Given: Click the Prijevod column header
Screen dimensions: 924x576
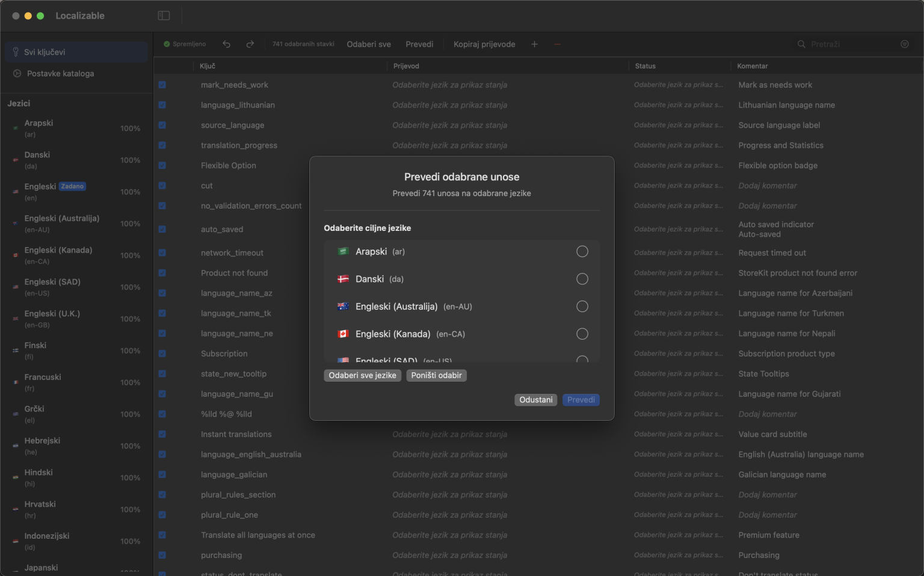Looking at the screenshot, I should pos(406,66).
